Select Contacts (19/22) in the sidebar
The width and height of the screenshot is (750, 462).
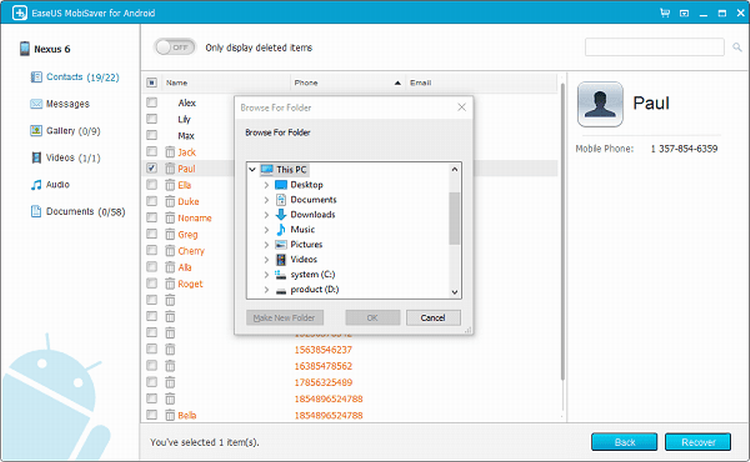[x=78, y=77]
